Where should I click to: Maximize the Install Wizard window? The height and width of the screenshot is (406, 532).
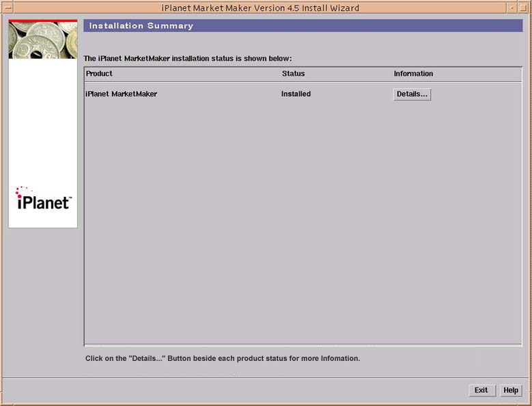(523, 8)
